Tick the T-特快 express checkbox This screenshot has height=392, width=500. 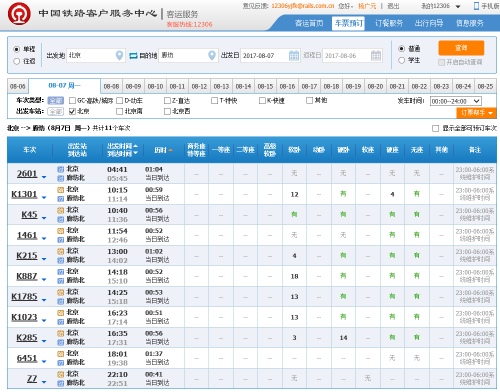coord(215,100)
